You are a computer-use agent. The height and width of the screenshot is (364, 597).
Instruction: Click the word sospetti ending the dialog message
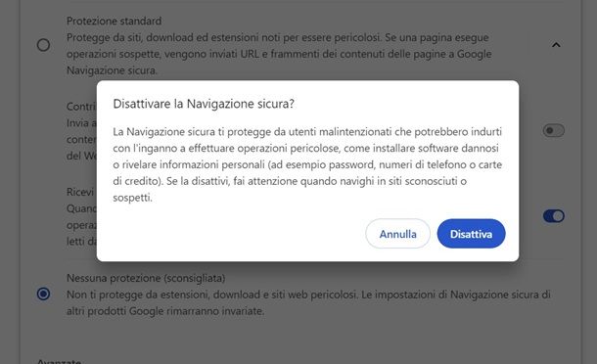132,198
